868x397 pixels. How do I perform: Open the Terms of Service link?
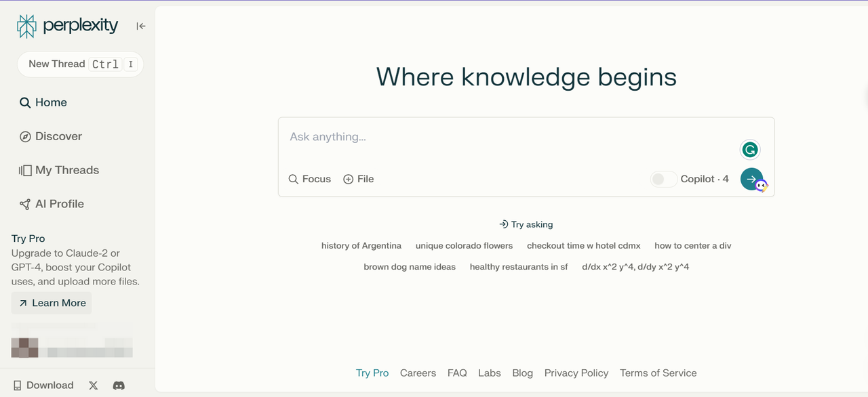click(x=658, y=373)
